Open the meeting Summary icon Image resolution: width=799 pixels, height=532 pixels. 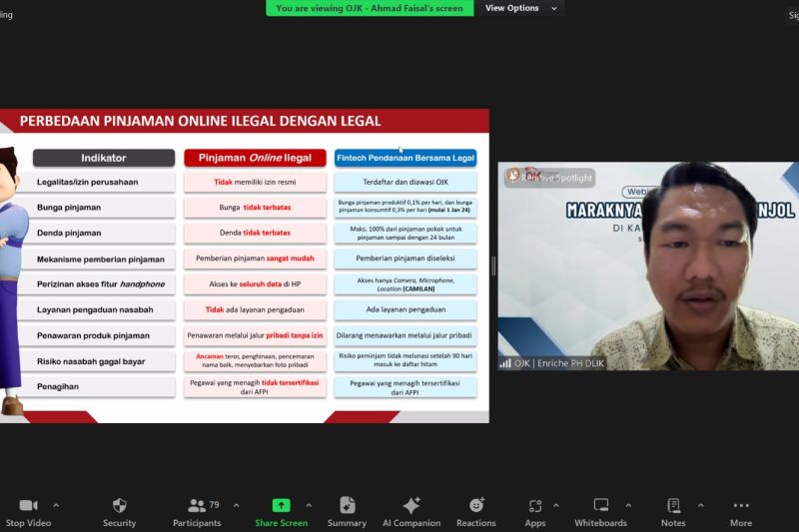(347, 505)
